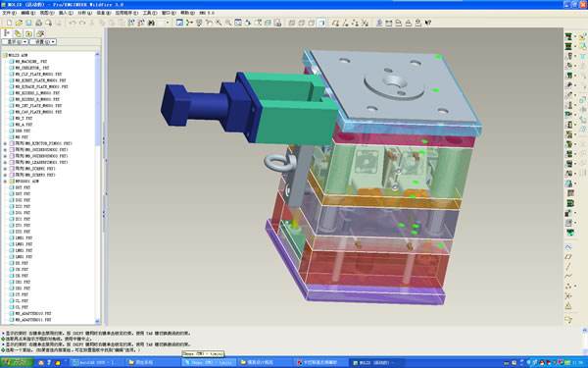The width and height of the screenshot is (588, 368).
Task: Open the View Manager icon
Action: click(x=277, y=23)
